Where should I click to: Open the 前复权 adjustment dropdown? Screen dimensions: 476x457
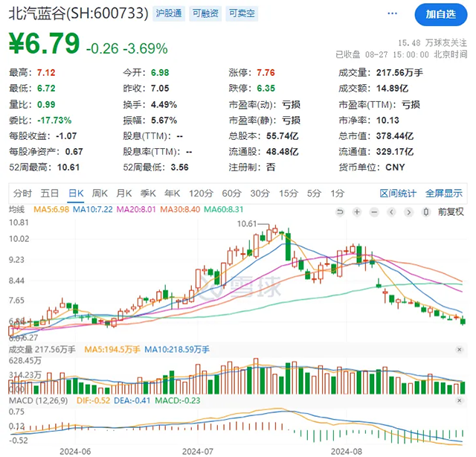(x=451, y=212)
